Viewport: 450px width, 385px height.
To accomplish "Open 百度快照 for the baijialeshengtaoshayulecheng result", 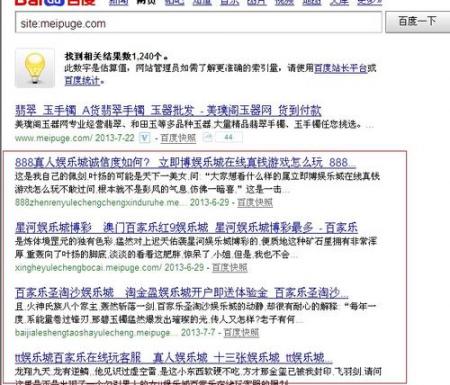I will point(241,332).
